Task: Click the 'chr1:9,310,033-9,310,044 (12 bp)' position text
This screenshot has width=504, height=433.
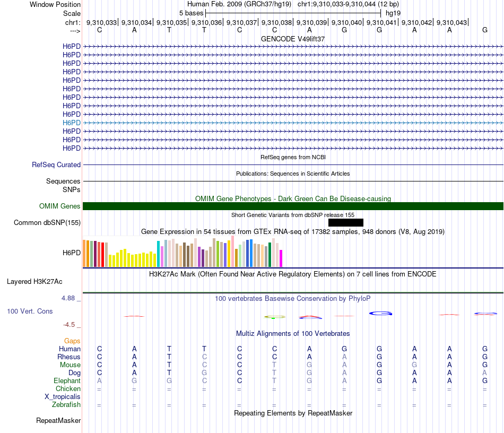Action: (x=348, y=4)
